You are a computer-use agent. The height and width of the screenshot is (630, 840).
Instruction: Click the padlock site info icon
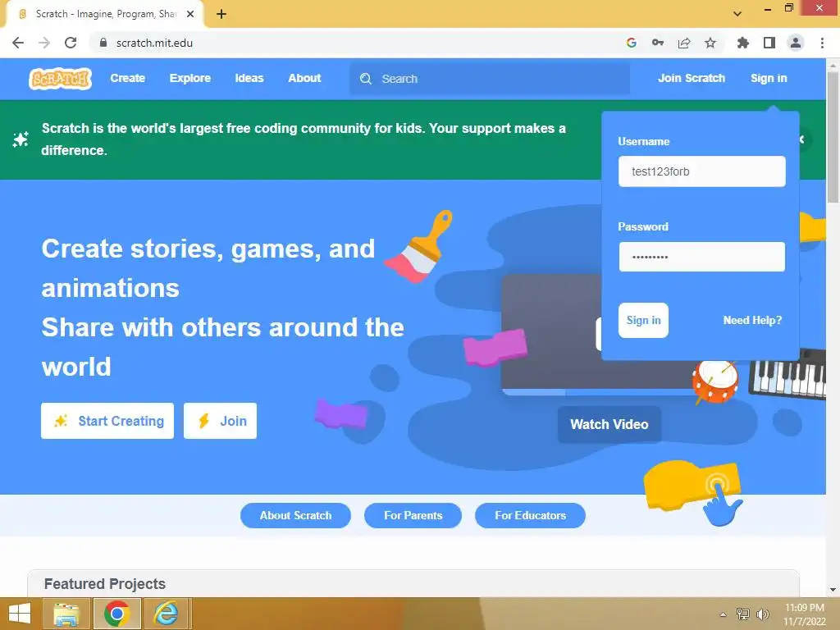pyautogui.click(x=103, y=43)
